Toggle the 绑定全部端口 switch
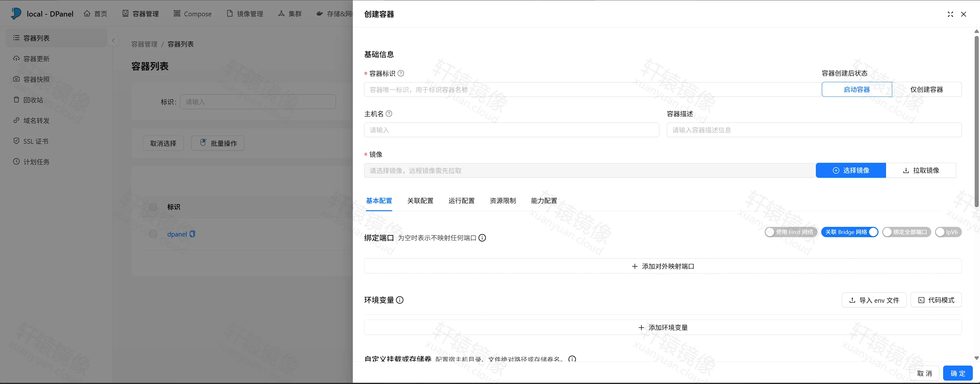 (907, 232)
